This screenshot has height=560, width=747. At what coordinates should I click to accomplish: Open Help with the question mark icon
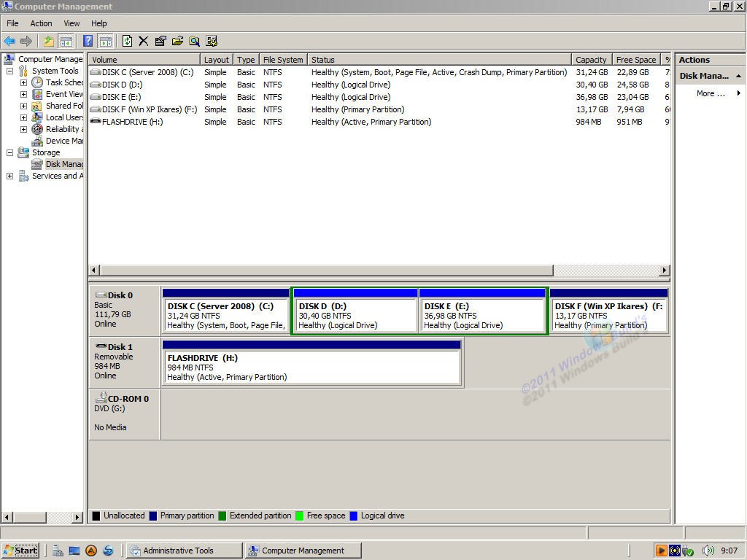[x=88, y=42]
